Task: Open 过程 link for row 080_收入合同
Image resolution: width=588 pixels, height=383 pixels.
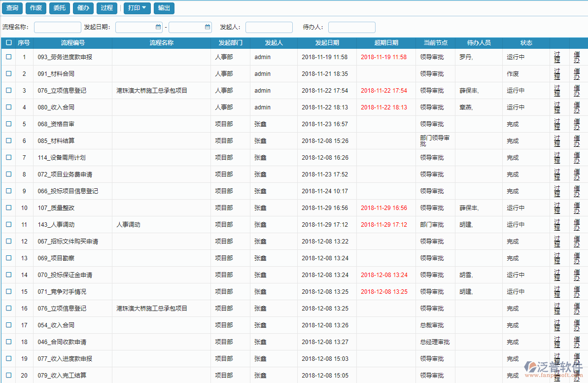Action: tap(557, 107)
